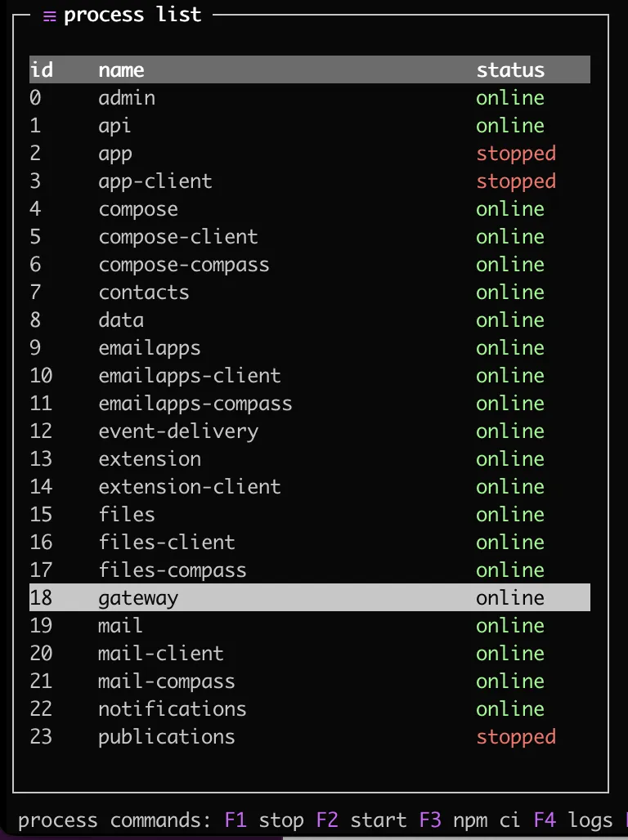The image size is (628, 840).
Task: Select the stopped app process
Action: [x=309, y=154]
